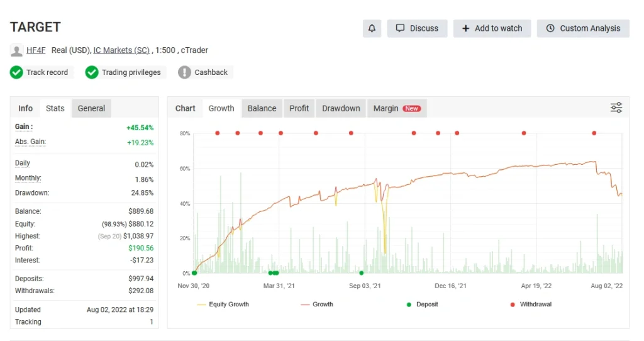
Task: Toggle Deposit legend series
Action: pyautogui.click(x=422, y=305)
